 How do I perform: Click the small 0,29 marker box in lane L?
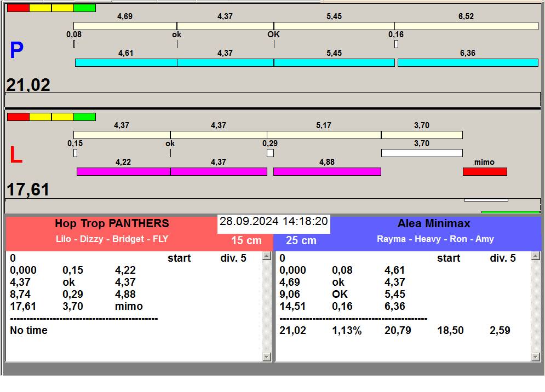[x=270, y=153]
